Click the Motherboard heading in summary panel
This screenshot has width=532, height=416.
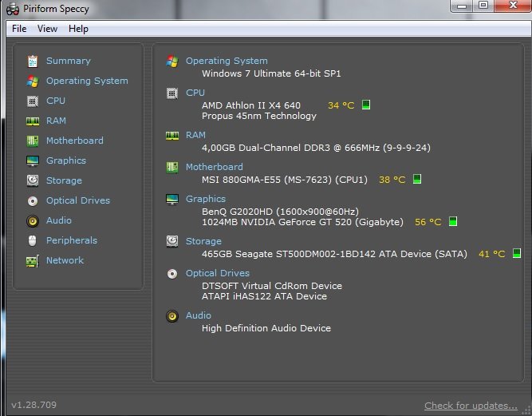[x=214, y=167]
